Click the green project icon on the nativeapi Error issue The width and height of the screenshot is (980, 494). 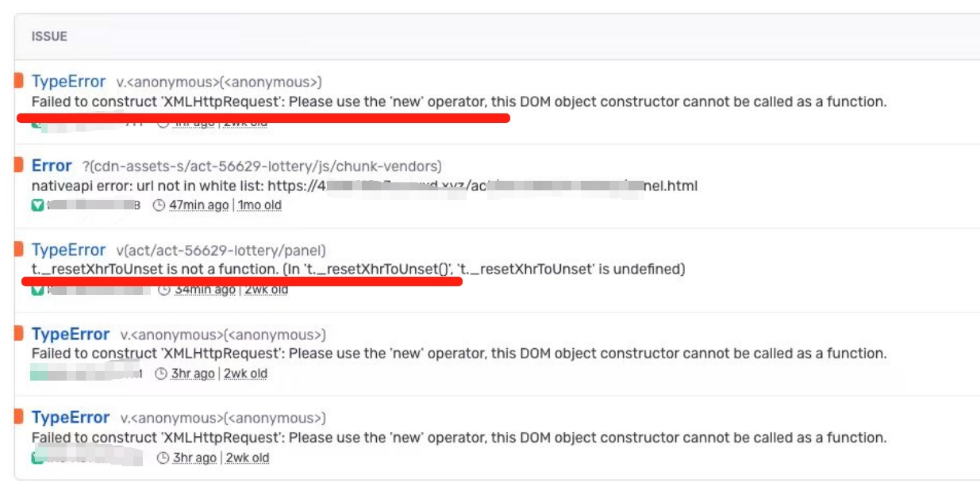[37, 205]
